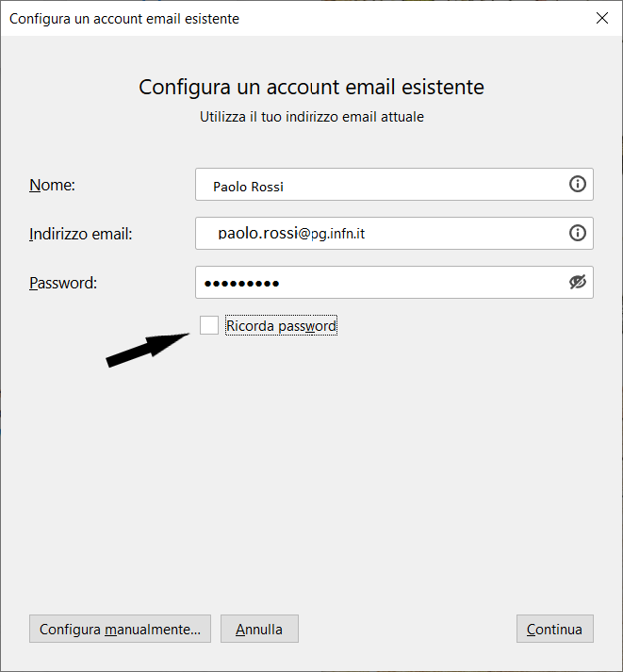Enable the Ricorda password checkbox
The width and height of the screenshot is (623, 672).
[x=209, y=325]
